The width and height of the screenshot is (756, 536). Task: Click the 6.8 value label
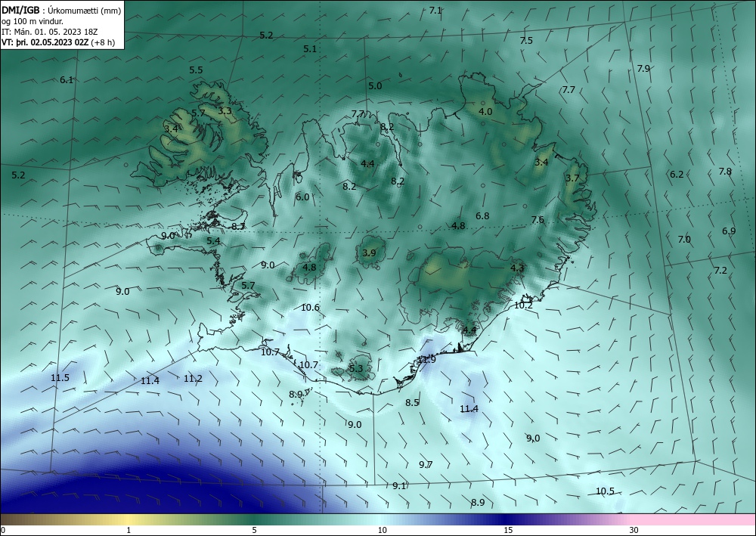tap(482, 216)
